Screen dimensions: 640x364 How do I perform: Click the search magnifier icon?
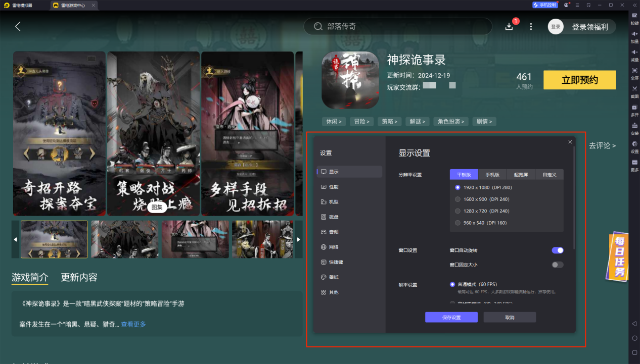point(318,26)
